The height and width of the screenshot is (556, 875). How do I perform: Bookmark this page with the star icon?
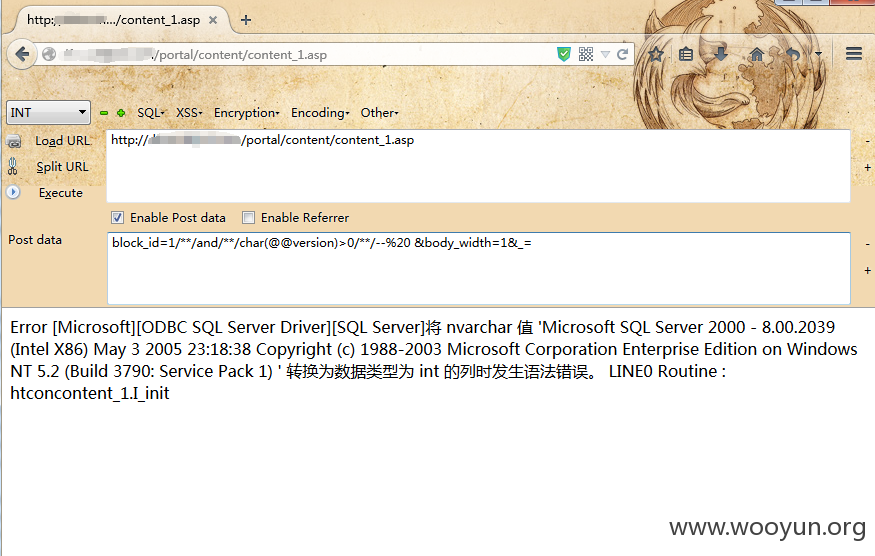tap(656, 54)
